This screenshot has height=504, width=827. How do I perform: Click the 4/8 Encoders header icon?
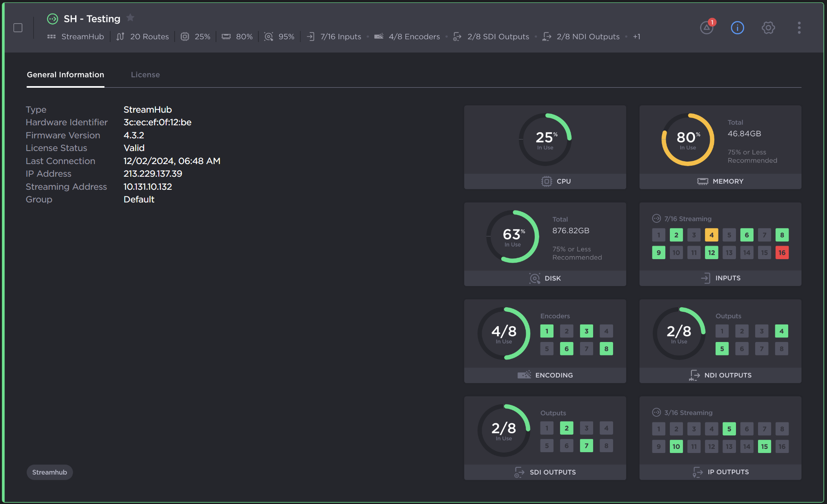pos(379,37)
